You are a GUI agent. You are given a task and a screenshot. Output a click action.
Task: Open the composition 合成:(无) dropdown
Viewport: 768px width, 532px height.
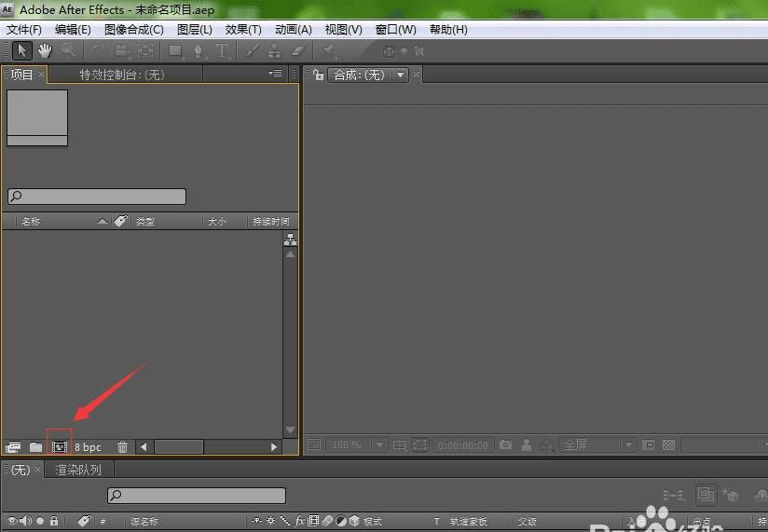point(400,75)
